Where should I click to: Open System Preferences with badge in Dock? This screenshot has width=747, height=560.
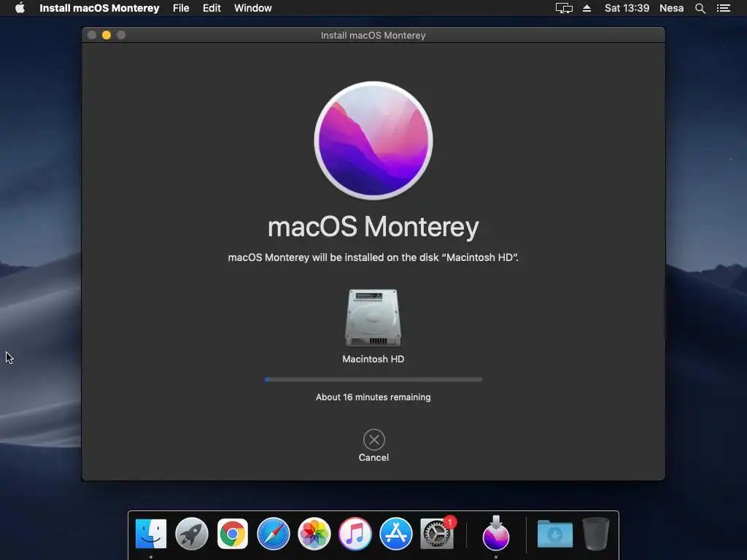tap(438, 534)
